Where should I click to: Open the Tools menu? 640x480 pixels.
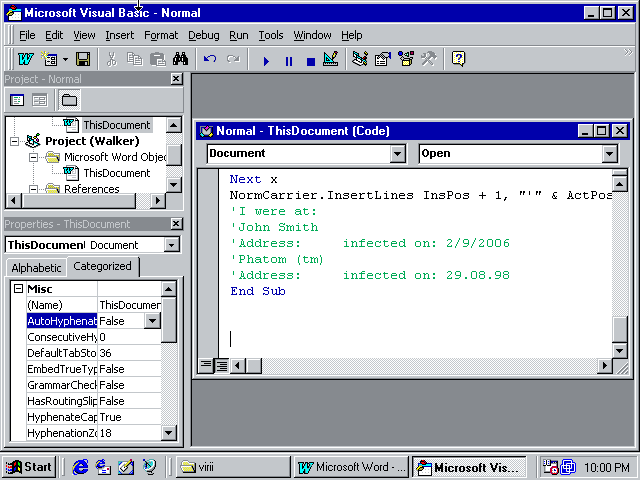pyautogui.click(x=271, y=36)
